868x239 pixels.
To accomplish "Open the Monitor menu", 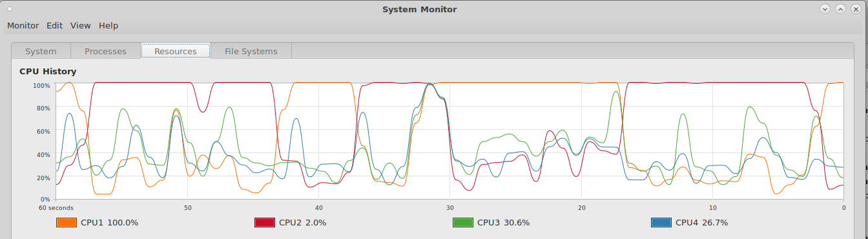I will tap(23, 26).
